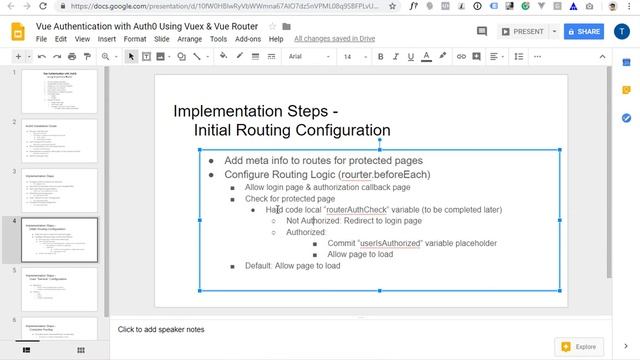Open the Present options dropdown arrow
Image resolution: width=640 pixels, height=360 pixels.
point(554,31)
